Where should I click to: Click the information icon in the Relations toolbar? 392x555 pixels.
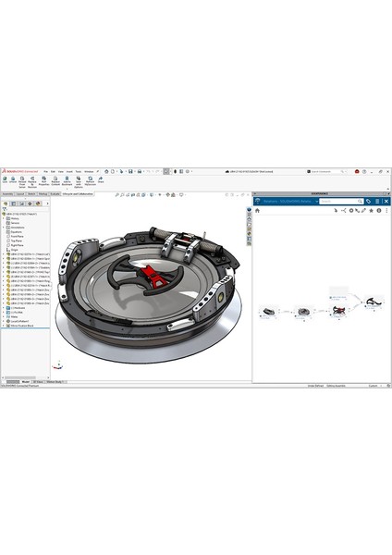click(x=379, y=211)
